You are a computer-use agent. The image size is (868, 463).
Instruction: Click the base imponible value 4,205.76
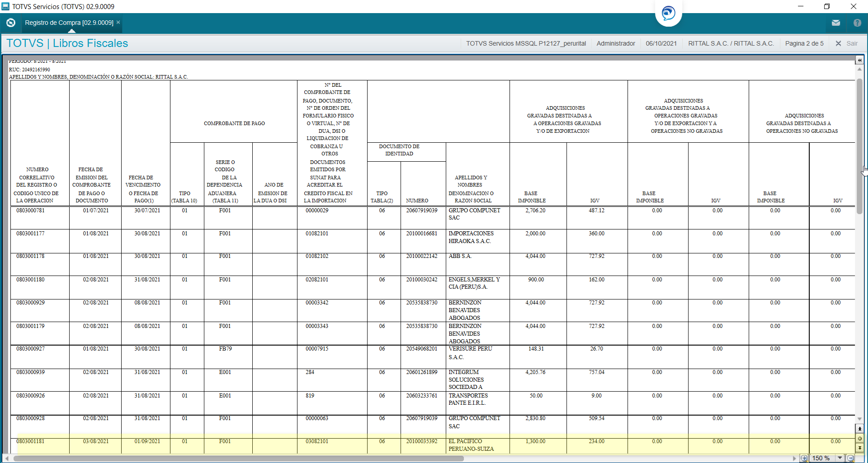pyautogui.click(x=535, y=372)
